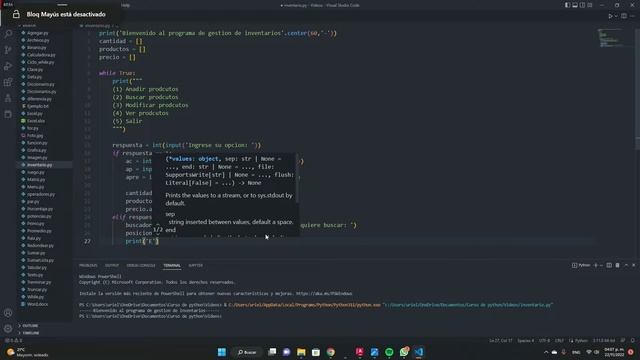Open run button dropdown arrow
The width and height of the screenshot is (640, 360).
click(x=616, y=16)
